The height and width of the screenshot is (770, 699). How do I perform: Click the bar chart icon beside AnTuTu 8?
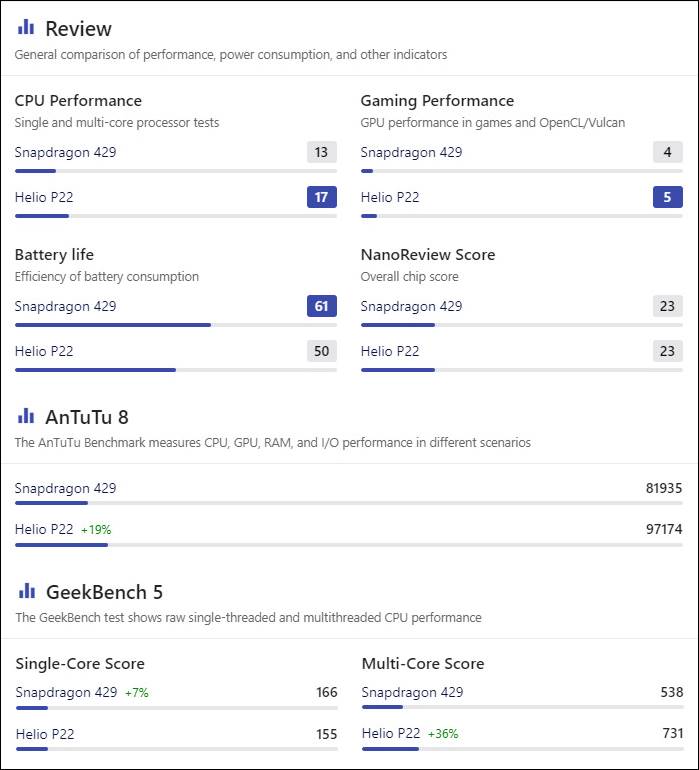(26, 416)
